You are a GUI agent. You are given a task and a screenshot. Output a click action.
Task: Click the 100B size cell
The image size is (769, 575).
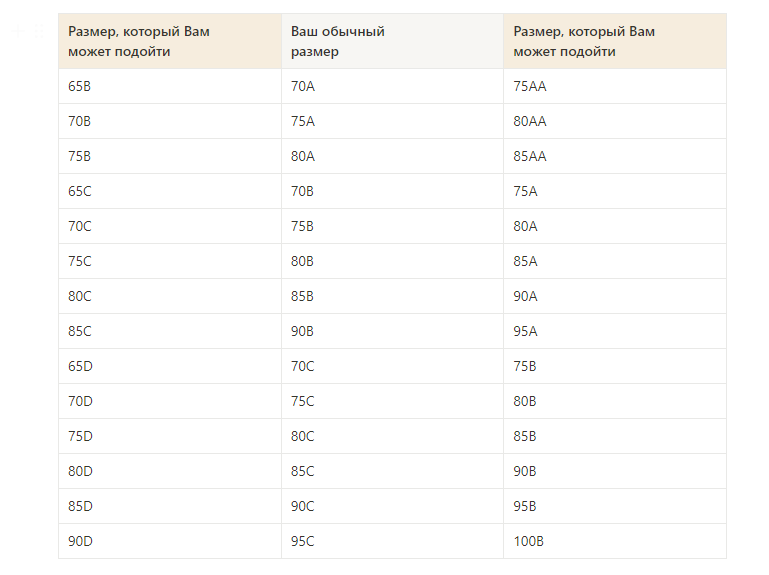click(615, 541)
